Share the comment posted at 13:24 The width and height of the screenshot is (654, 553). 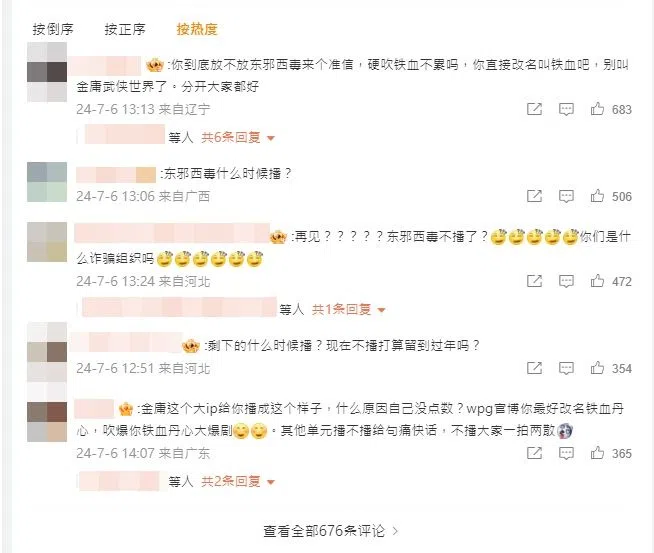point(534,281)
